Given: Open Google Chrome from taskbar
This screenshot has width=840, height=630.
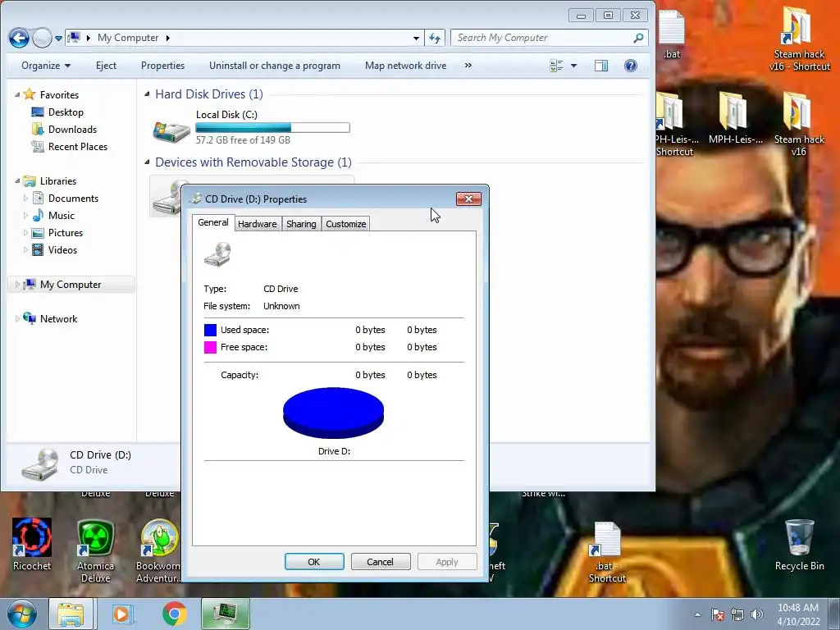Looking at the screenshot, I should 174,614.
